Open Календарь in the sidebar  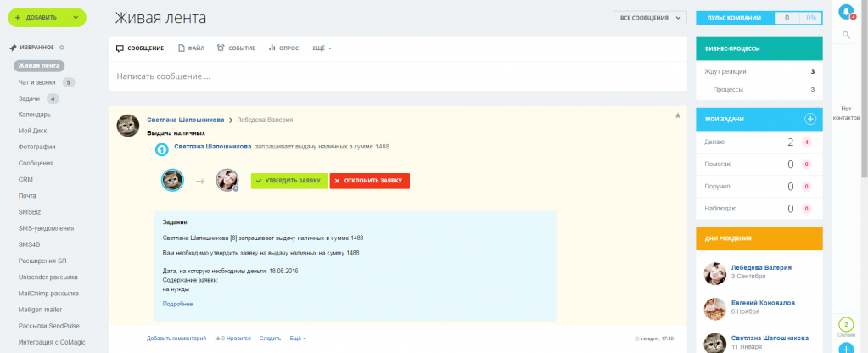tap(34, 115)
